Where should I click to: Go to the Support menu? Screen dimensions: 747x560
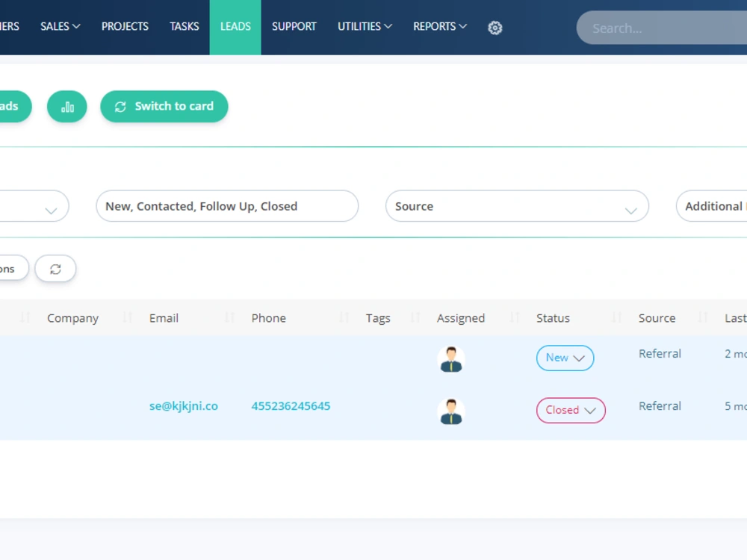(294, 27)
